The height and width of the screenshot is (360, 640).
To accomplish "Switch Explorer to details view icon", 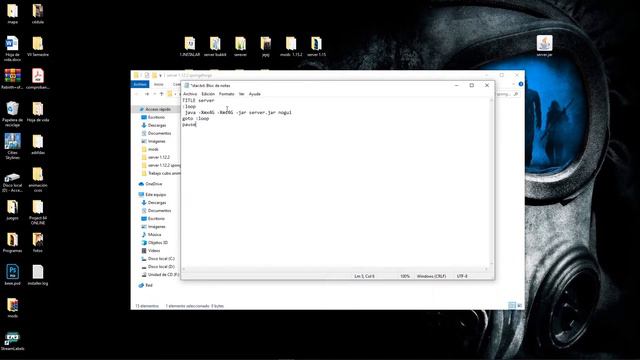I will 511,305.
